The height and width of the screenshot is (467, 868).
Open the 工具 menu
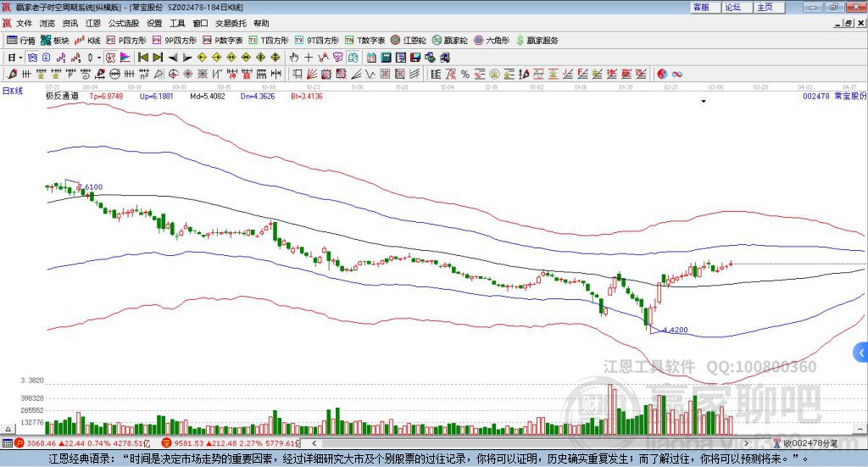click(177, 23)
